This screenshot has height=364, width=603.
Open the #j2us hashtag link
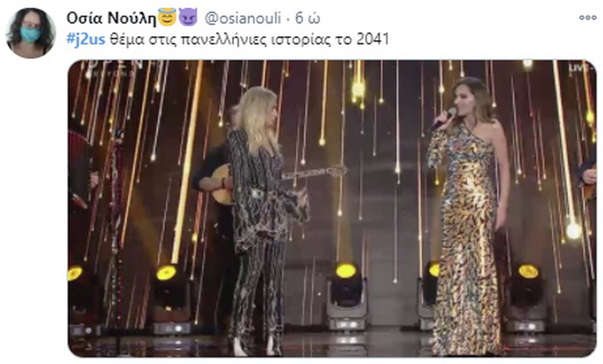coord(86,39)
